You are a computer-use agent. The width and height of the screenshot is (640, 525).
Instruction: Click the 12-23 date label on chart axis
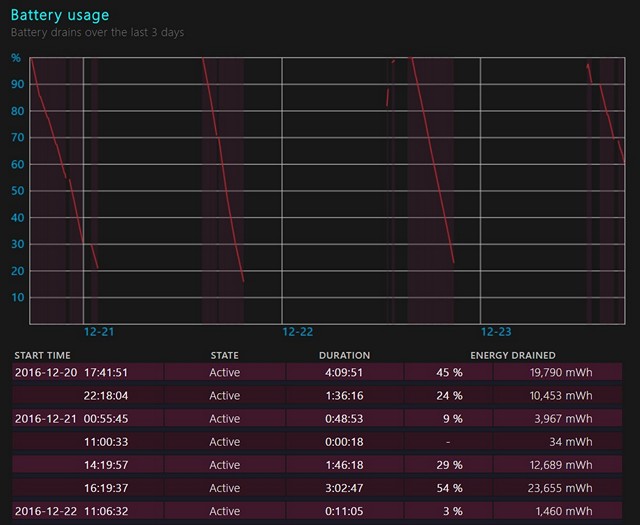pos(496,331)
